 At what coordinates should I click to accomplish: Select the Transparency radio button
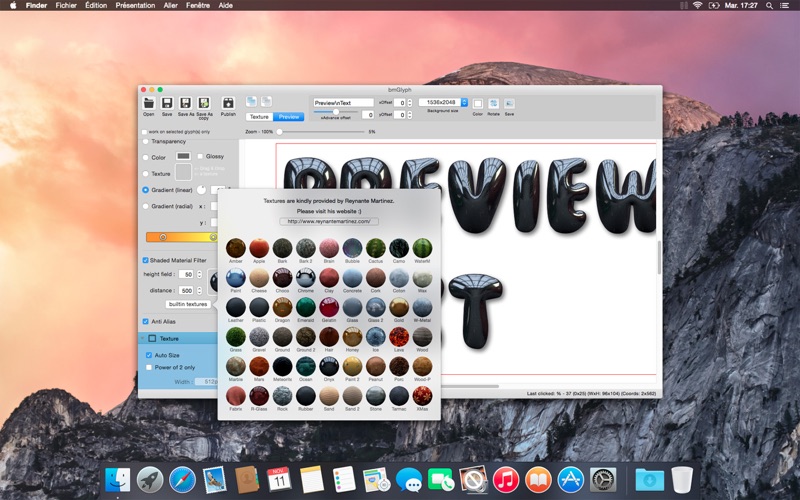click(x=145, y=141)
